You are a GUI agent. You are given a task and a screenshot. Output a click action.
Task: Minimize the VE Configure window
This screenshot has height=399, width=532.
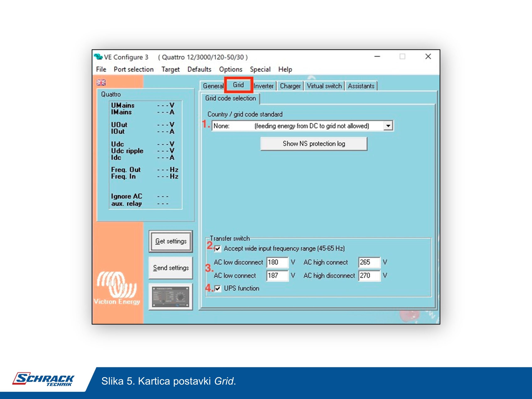point(377,57)
